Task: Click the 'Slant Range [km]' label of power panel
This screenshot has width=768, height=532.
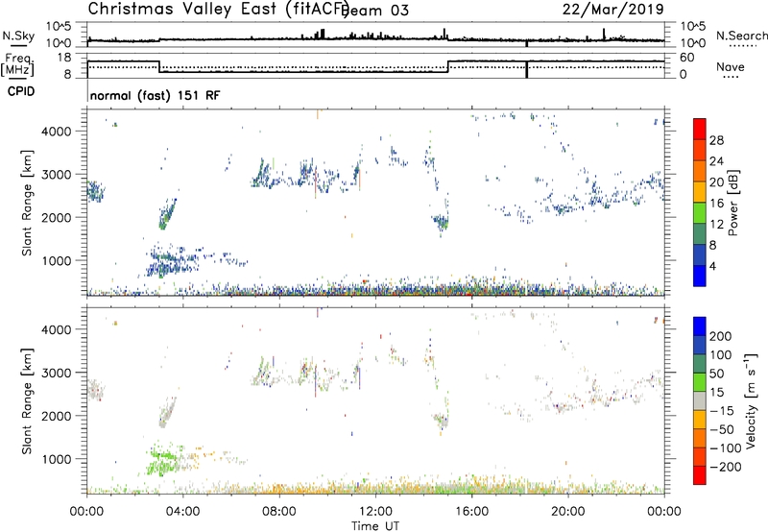Action: point(27,203)
